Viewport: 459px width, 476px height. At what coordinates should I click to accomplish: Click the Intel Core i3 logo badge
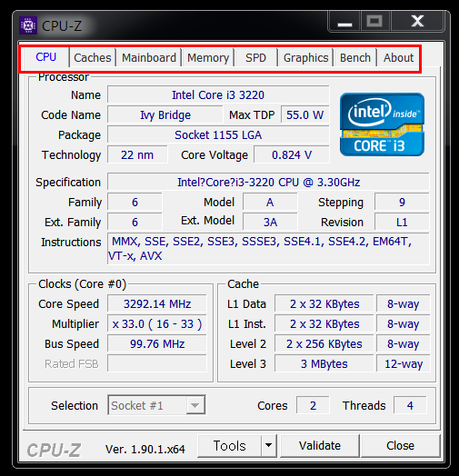coord(382,124)
